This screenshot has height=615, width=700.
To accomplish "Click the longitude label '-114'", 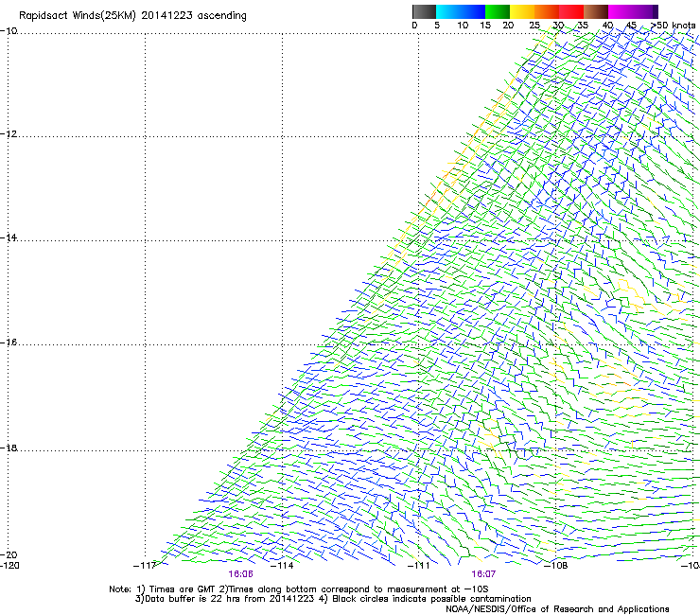I will (x=282, y=566).
